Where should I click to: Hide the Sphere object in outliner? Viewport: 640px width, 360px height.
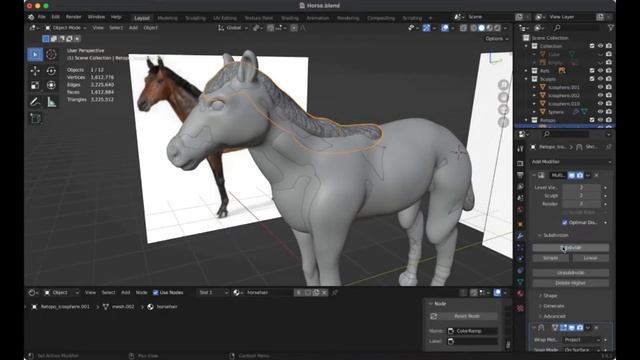600,111
